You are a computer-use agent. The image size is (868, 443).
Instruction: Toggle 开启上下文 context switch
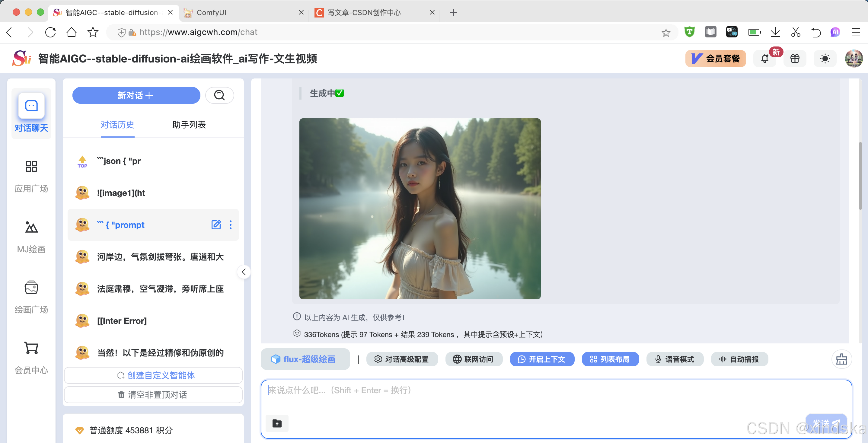point(542,359)
